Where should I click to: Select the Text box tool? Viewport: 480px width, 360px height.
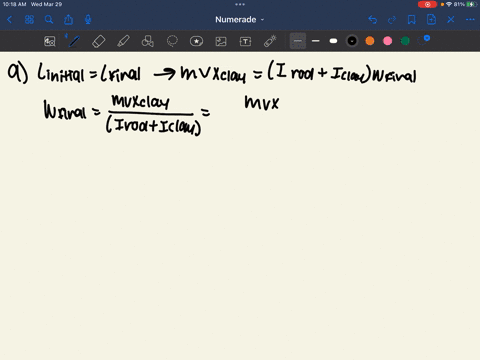(x=245, y=41)
